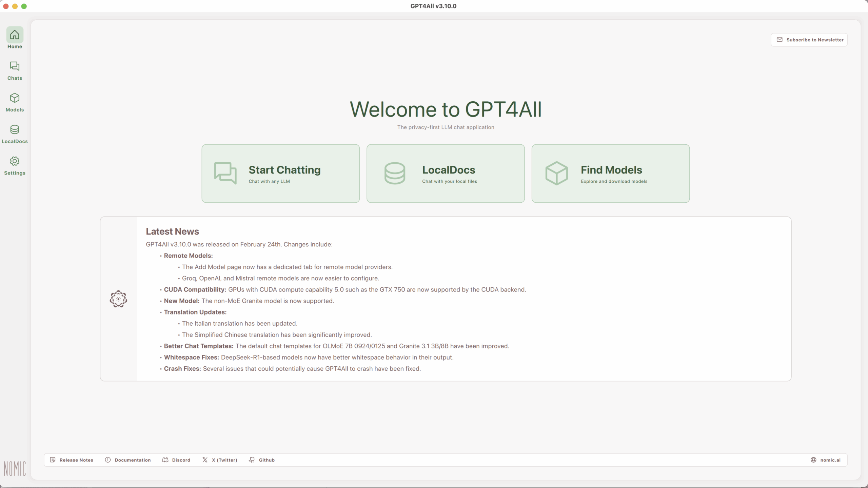Open the Github link text
868x488 pixels.
(267, 460)
